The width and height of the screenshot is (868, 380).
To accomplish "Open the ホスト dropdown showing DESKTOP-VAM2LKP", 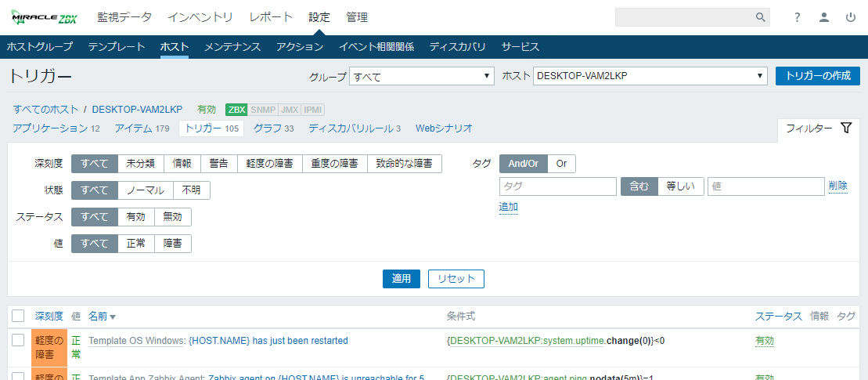I will click(650, 76).
